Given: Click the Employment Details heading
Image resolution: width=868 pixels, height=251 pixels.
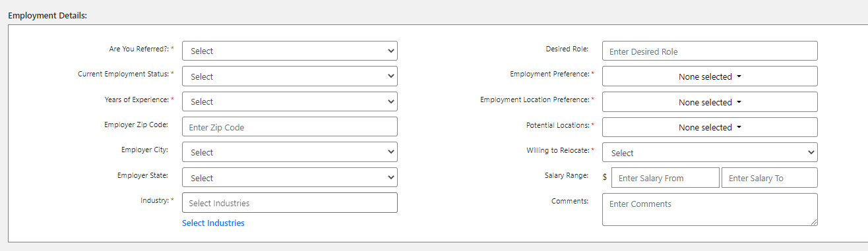Looking at the screenshot, I should point(47,15).
